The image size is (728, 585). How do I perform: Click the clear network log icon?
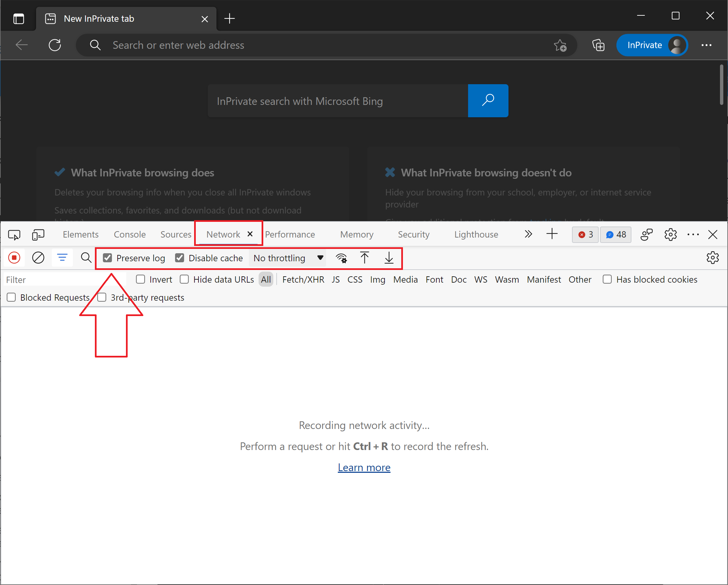38,258
